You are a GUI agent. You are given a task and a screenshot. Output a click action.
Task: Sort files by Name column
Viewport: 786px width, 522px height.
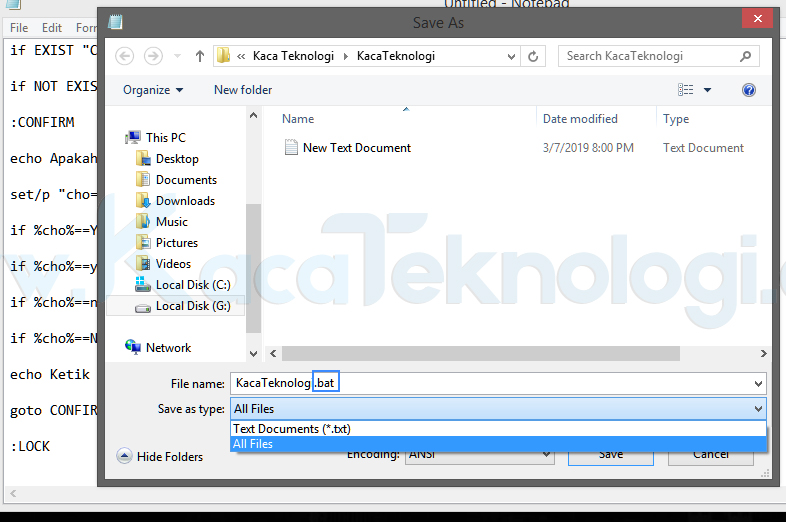pyautogui.click(x=298, y=119)
